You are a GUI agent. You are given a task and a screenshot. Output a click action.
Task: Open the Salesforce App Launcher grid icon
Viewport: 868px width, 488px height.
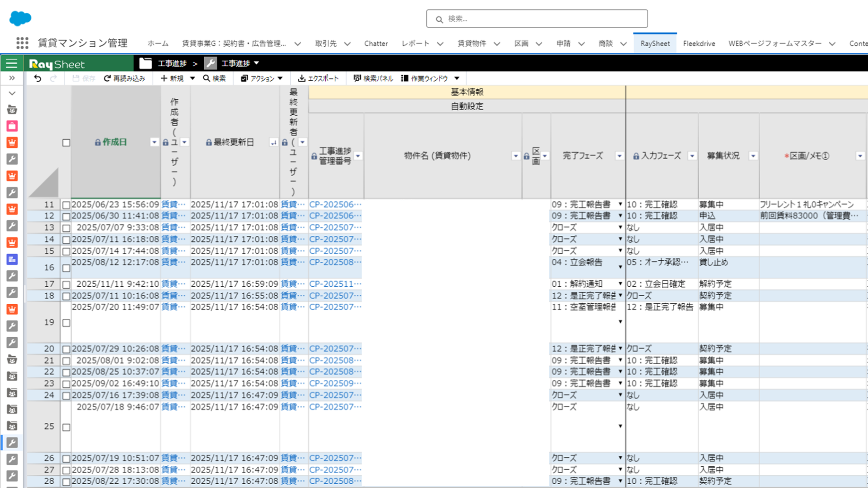(x=22, y=43)
